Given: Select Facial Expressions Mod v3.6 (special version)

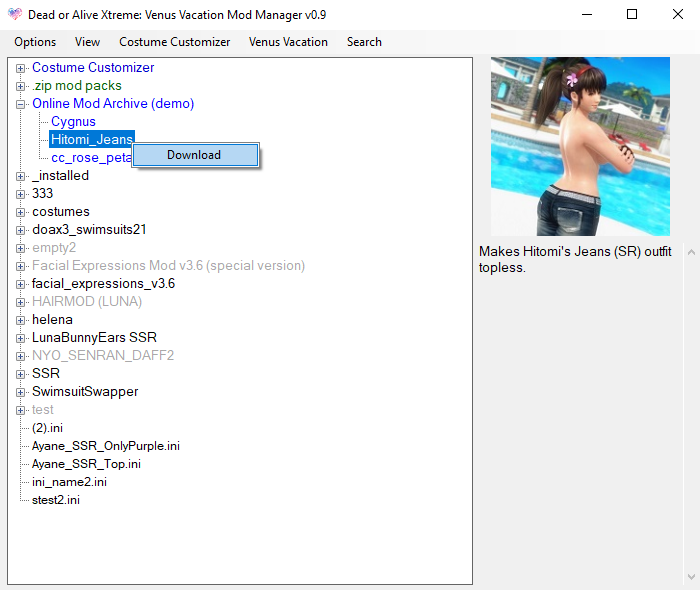Looking at the screenshot, I should tap(169, 266).
